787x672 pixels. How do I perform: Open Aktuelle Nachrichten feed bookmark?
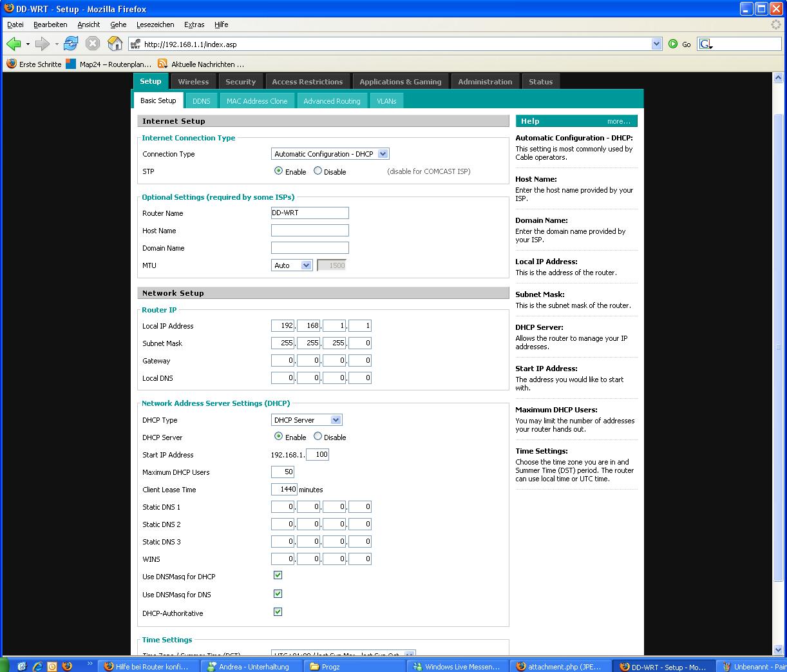(x=201, y=64)
